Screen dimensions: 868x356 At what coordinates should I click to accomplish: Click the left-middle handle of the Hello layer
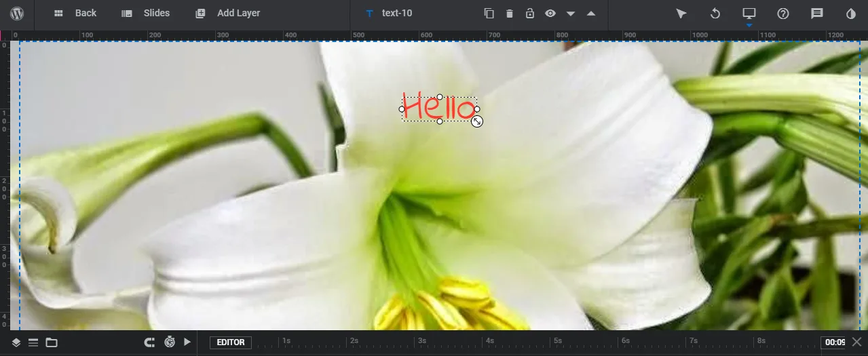(x=402, y=108)
